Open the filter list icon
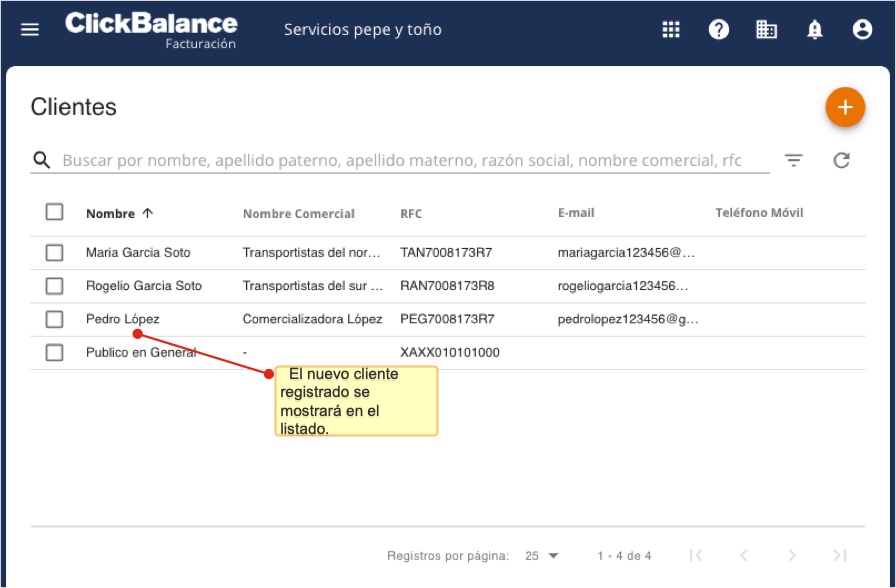 (794, 160)
